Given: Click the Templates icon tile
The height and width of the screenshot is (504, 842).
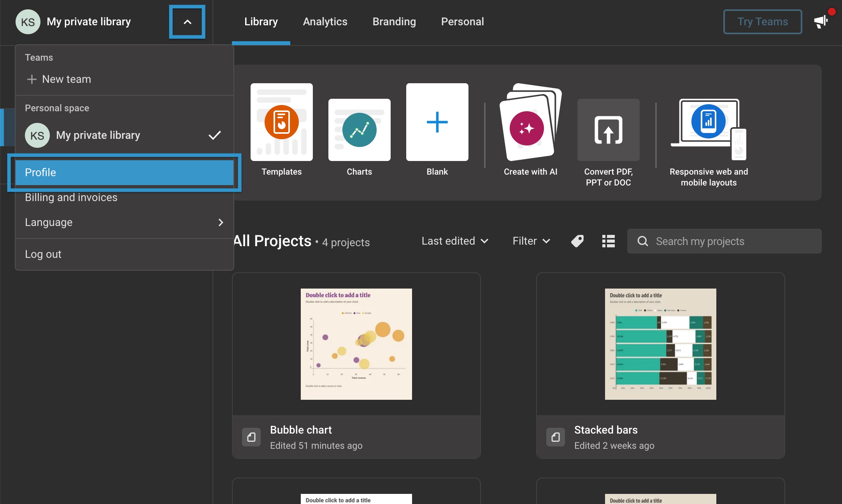Looking at the screenshot, I should click(281, 122).
